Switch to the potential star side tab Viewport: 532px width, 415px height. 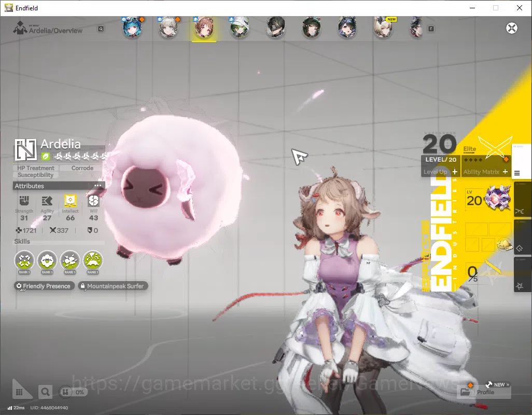pyautogui.click(x=523, y=274)
